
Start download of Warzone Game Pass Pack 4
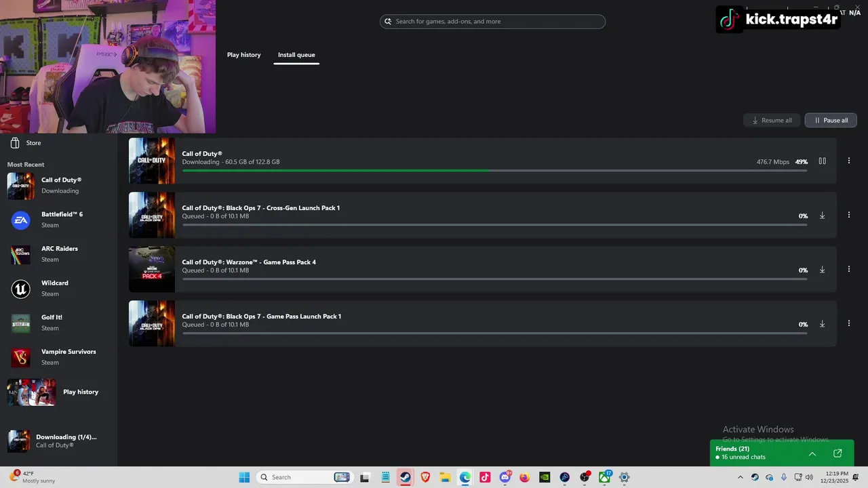point(822,270)
